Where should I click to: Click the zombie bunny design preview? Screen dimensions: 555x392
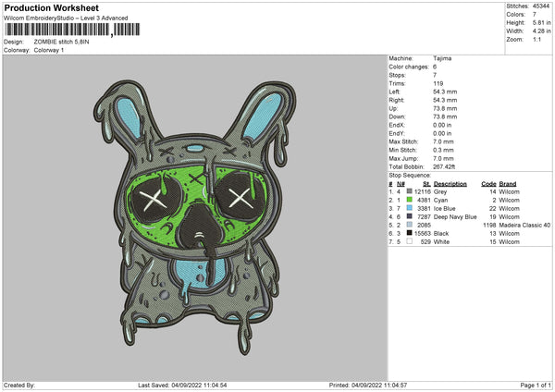(x=195, y=216)
